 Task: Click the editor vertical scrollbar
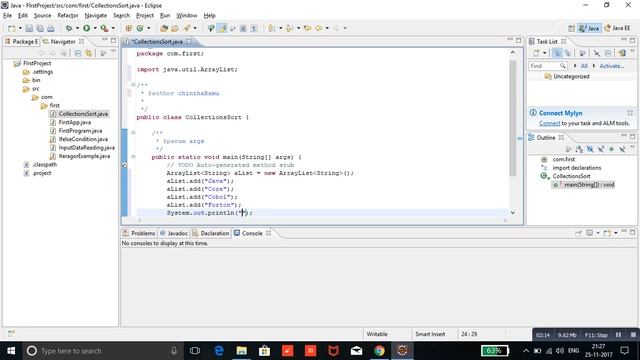[513, 118]
